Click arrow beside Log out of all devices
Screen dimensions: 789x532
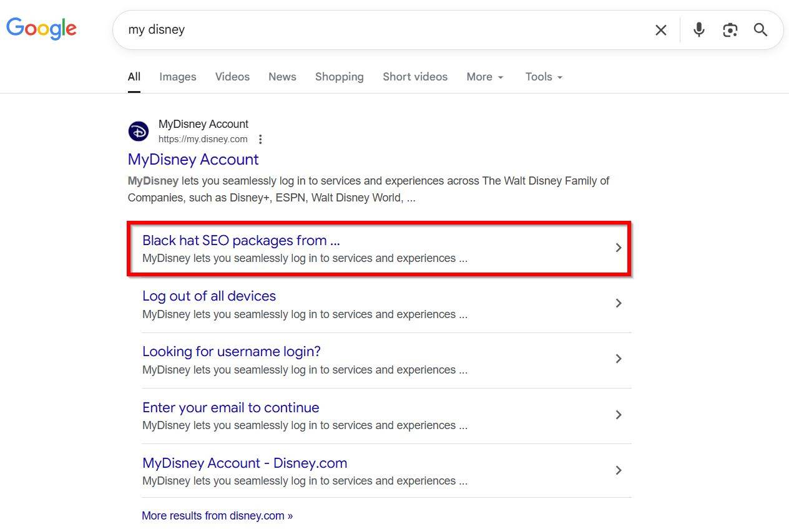pyautogui.click(x=618, y=303)
